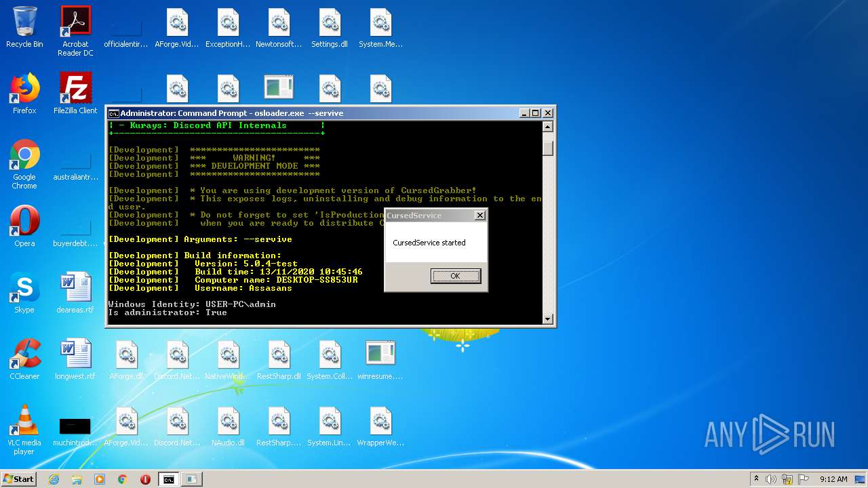Select the deareas.rtf document
The image size is (868, 488).
[x=75, y=293]
